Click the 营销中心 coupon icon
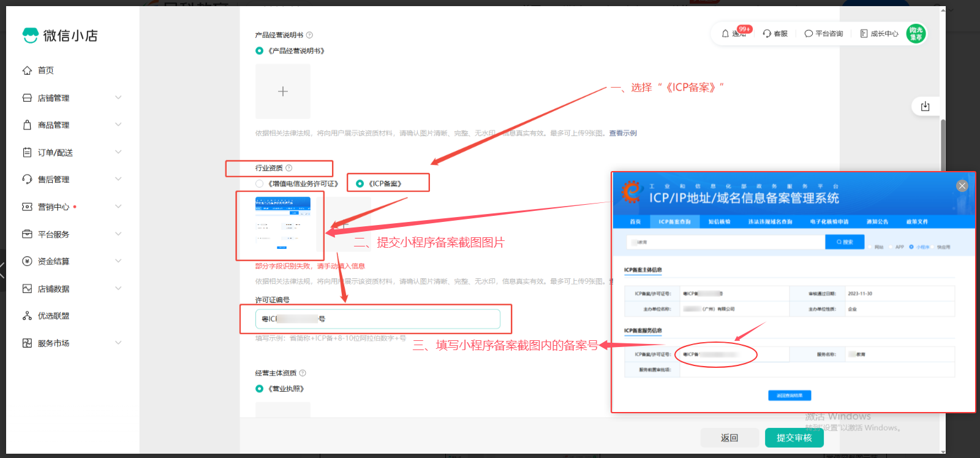The height and width of the screenshot is (458, 980). click(27, 207)
